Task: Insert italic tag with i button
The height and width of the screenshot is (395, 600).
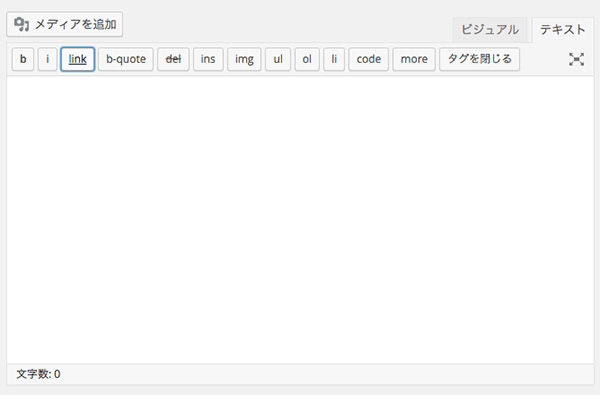Action: pos(47,59)
